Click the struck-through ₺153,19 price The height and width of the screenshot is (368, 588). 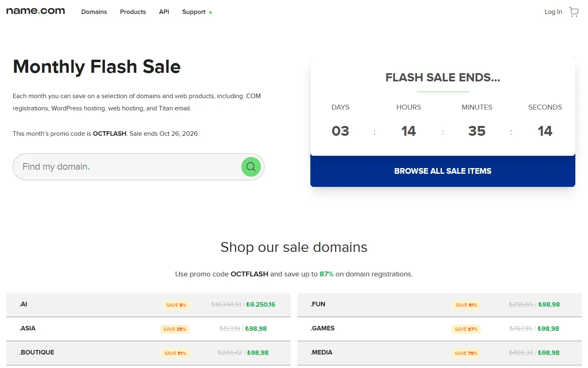(230, 329)
